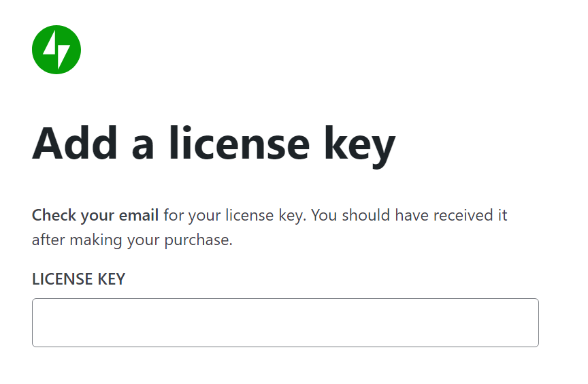Click the word "KEY" in the field label
This screenshot has height=384, width=588.
[x=112, y=279]
